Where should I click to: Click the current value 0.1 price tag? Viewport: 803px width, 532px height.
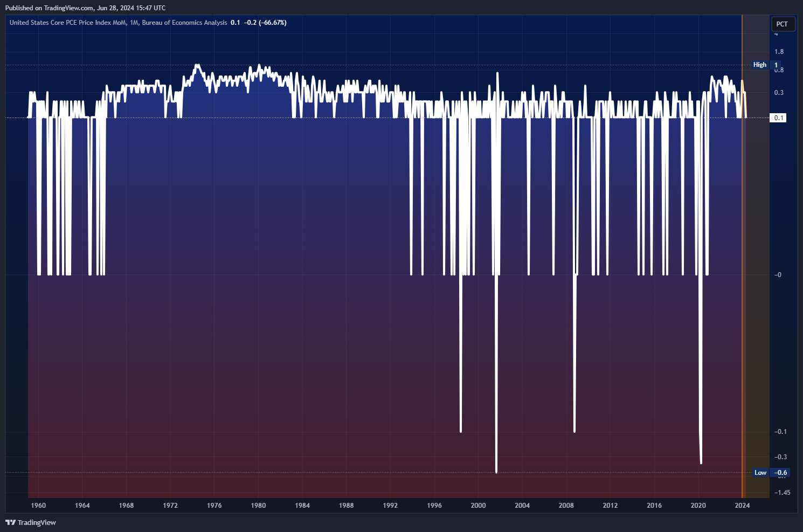779,118
